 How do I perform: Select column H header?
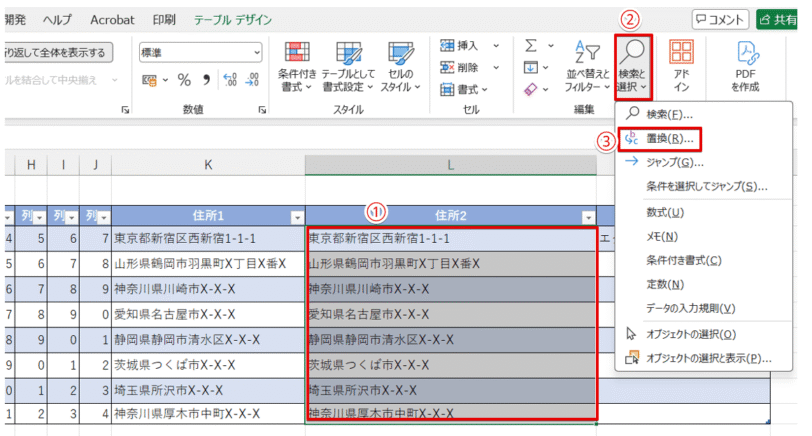tap(31, 165)
